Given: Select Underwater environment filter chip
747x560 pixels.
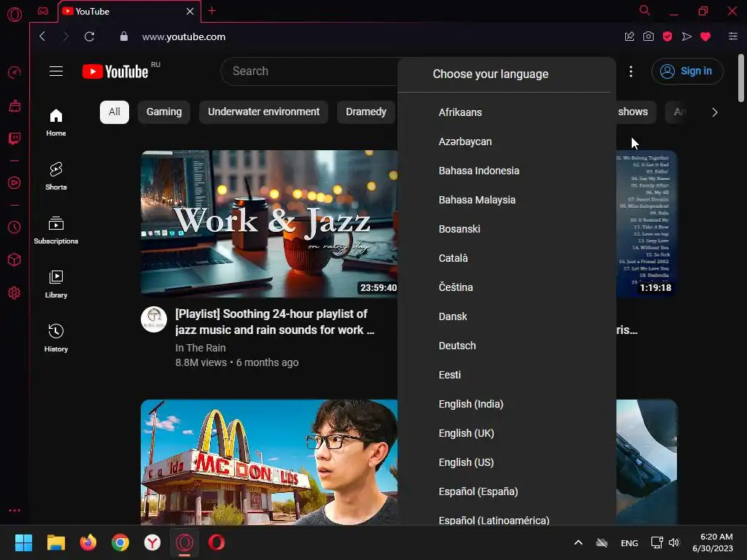Looking at the screenshot, I should pos(263,112).
